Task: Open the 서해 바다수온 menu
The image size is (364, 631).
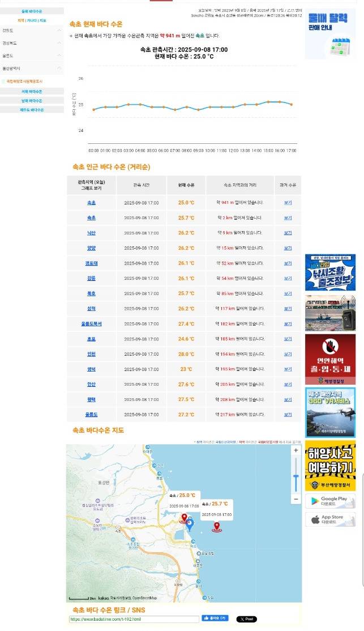Action: click(32, 91)
